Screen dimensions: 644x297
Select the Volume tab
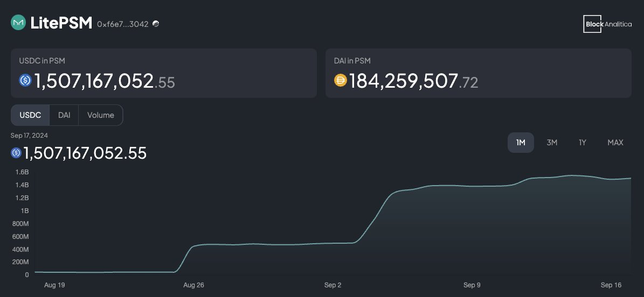[x=100, y=115]
